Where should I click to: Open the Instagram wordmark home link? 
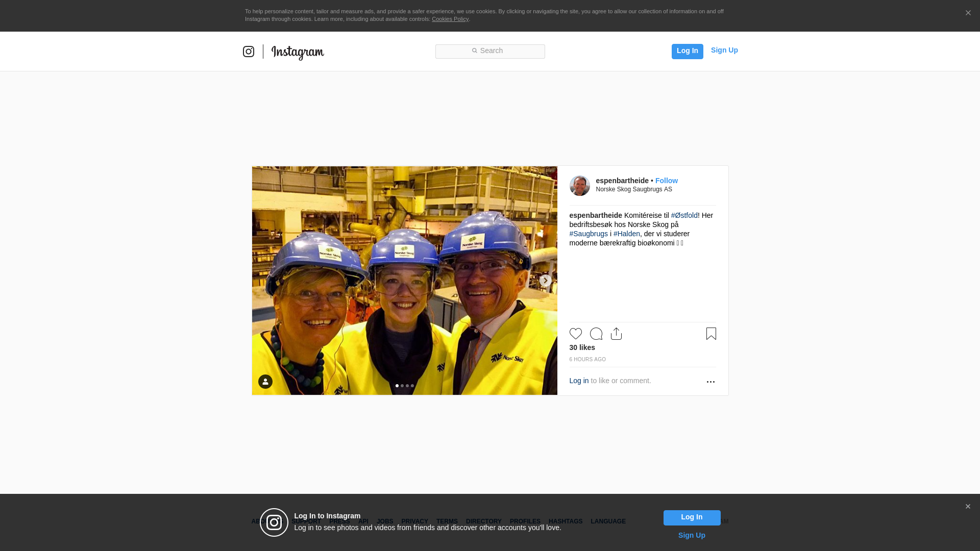pyautogui.click(x=298, y=53)
